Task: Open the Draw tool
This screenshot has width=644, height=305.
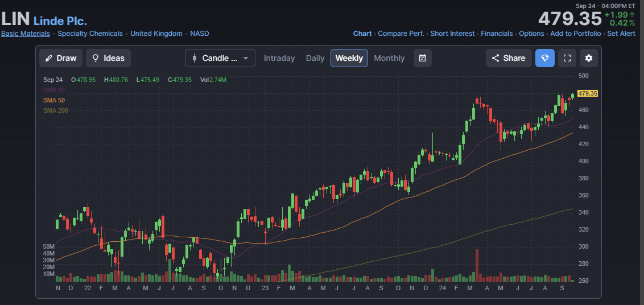Action: [61, 58]
